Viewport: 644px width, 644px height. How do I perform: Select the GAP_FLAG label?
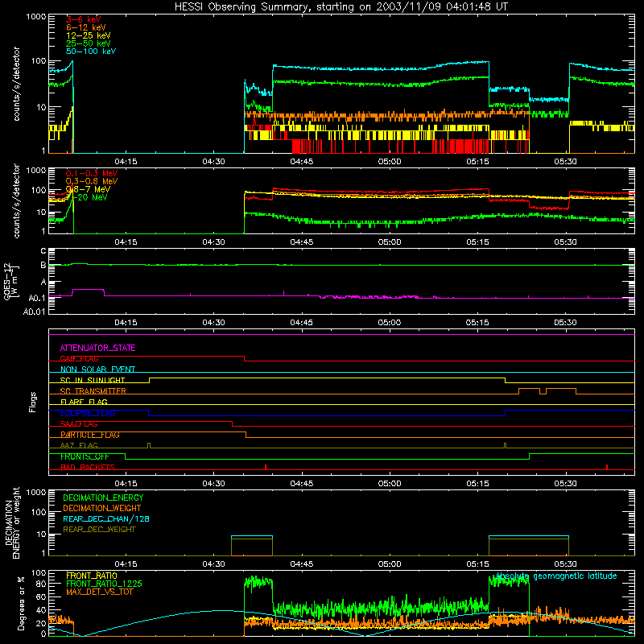[x=79, y=358]
